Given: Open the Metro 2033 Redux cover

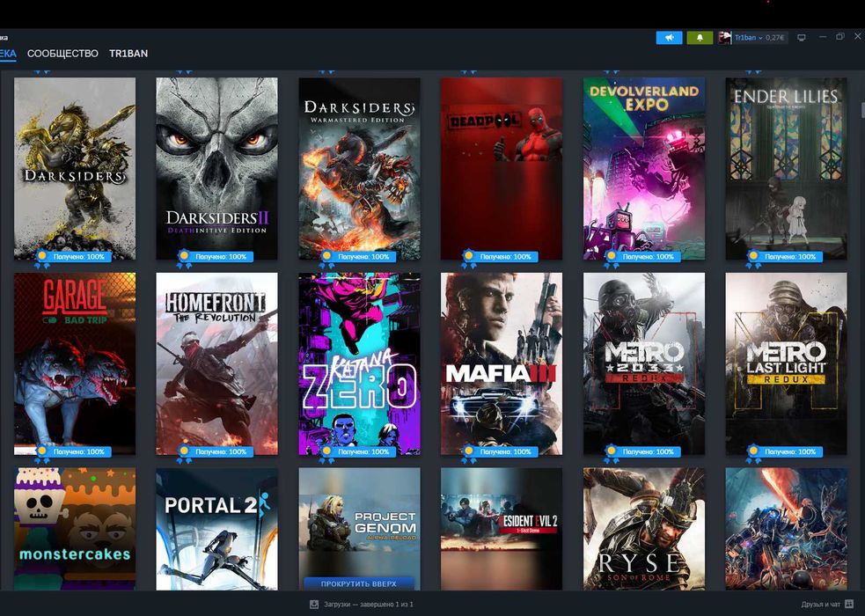Looking at the screenshot, I should (x=644, y=363).
